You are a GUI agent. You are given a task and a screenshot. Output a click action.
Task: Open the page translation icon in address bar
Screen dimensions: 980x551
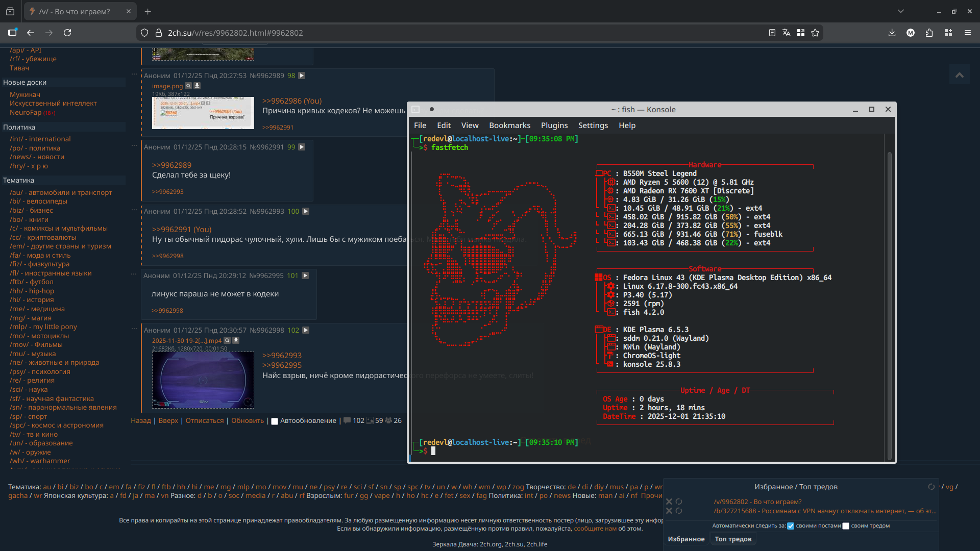[787, 33]
